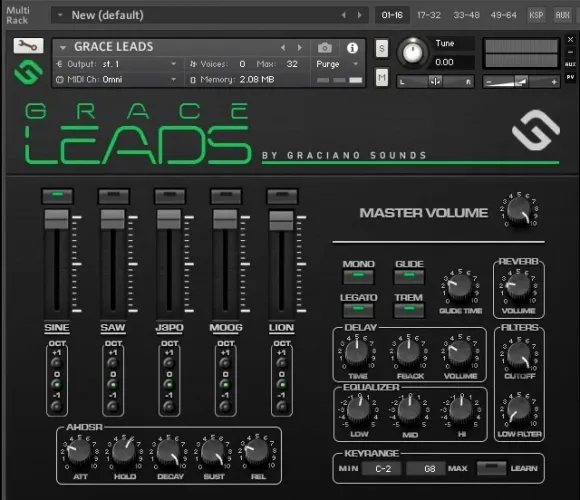
Task: Click the LION volume fader handle
Action: [x=281, y=220]
